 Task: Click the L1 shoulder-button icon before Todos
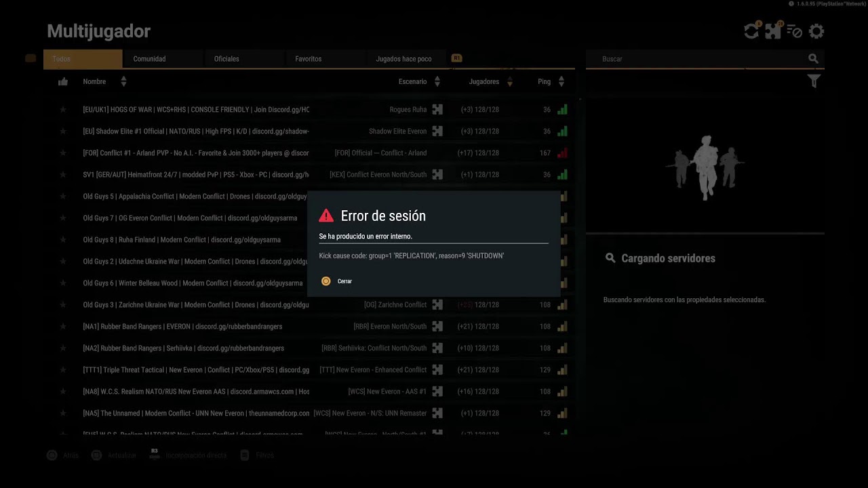(x=31, y=58)
